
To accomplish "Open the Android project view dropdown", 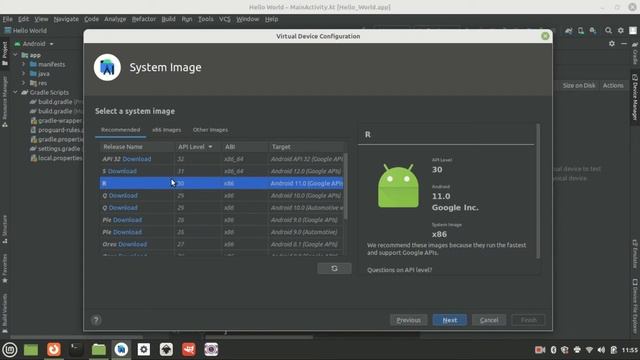I will (34, 44).
